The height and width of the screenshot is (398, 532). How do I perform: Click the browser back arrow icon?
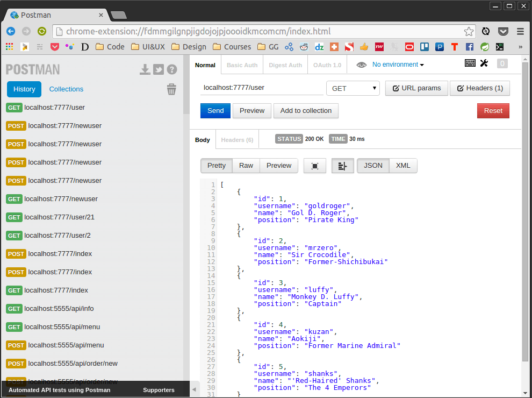11,31
